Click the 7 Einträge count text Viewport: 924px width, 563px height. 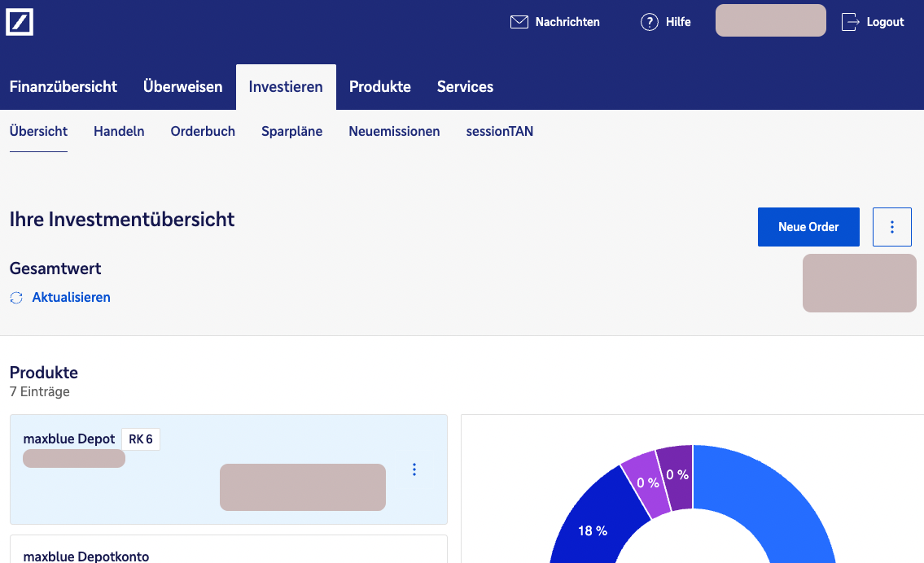click(x=39, y=391)
